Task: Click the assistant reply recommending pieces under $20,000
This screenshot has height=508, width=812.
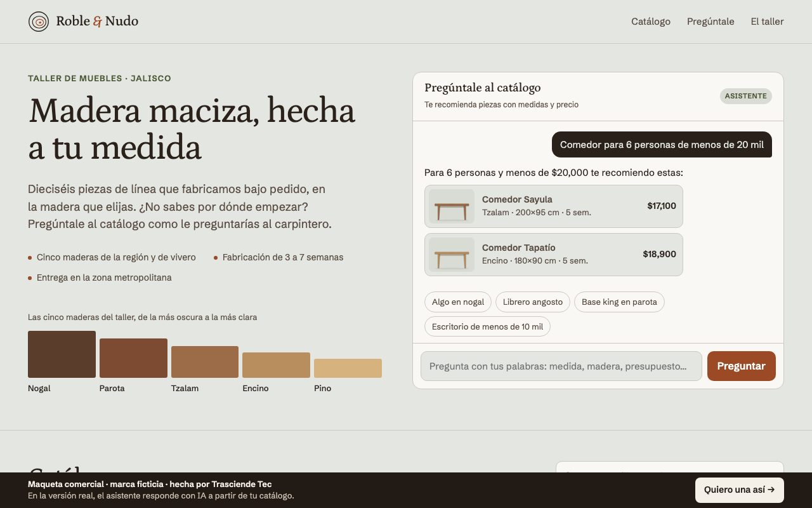Action: tap(554, 173)
